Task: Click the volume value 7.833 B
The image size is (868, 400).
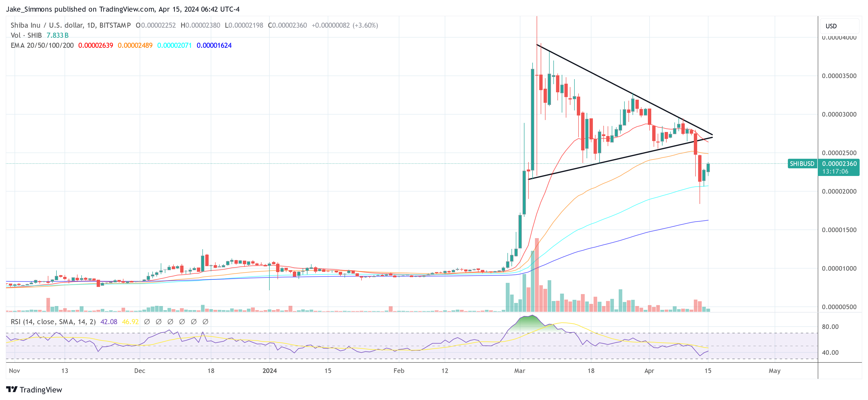Action: [x=57, y=35]
